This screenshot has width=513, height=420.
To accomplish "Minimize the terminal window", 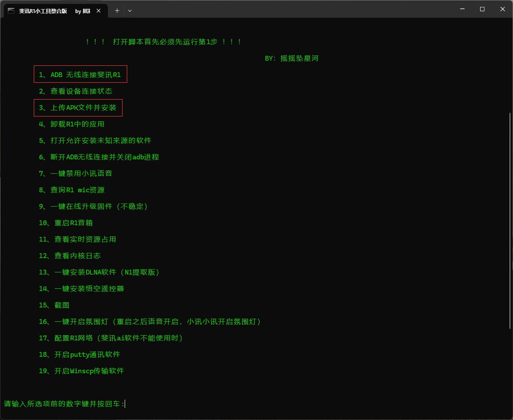I will pyautogui.click(x=462, y=9).
